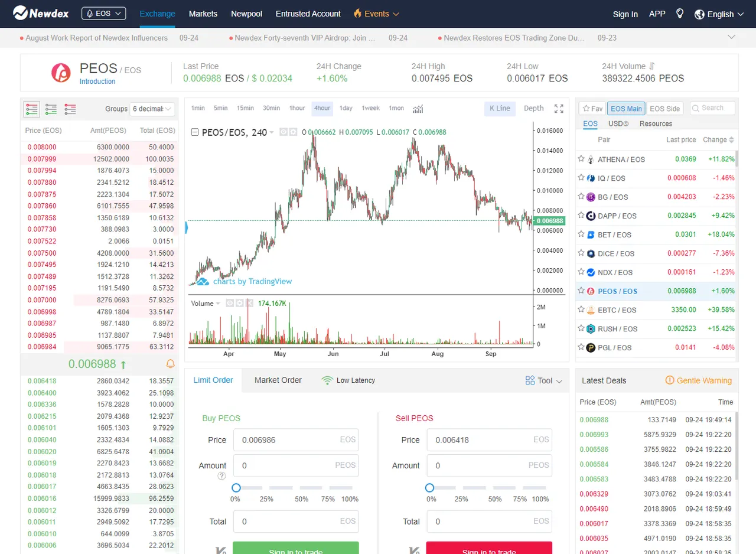
Task: Click the price alert bell icon
Action: click(171, 364)
